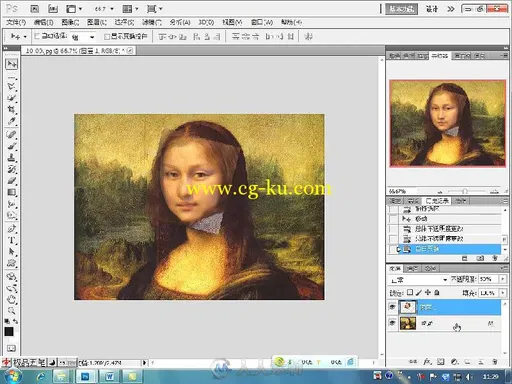This screenshot has width=512, height=384.
Task: Select the Clone Stamp tool
Action: point(11,157)
